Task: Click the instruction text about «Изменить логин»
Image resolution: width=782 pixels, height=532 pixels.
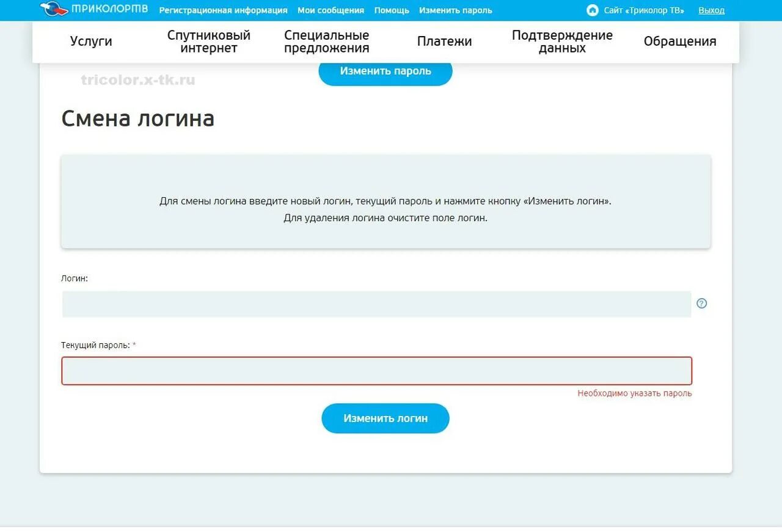Action: pyautogui.click(x=386, y=201)
